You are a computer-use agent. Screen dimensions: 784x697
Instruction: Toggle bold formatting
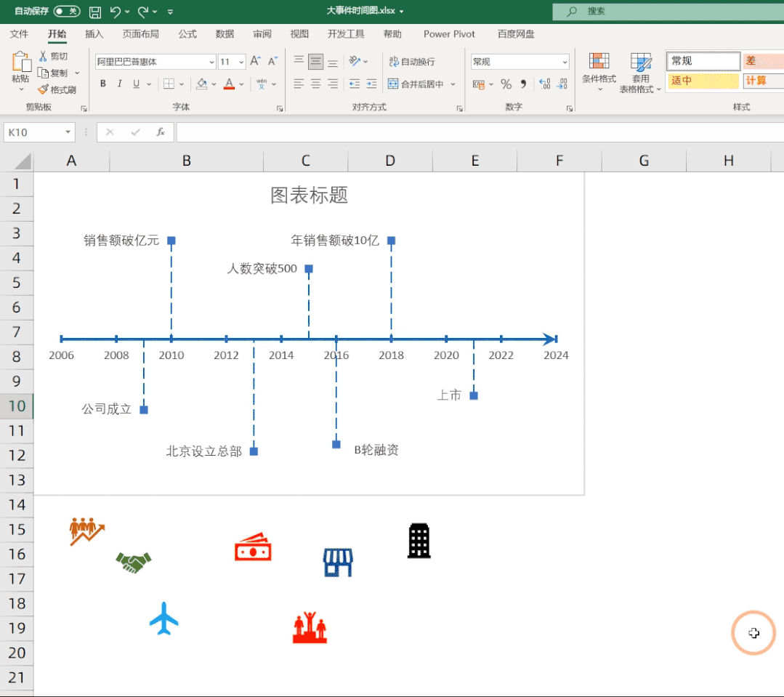[103, 84]
